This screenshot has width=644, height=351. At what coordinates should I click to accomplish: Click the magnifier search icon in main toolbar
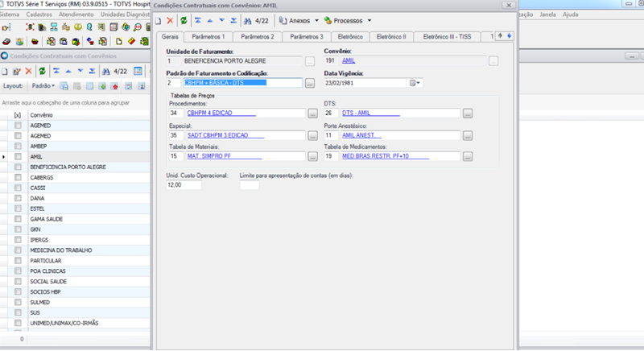click(138, 27)
